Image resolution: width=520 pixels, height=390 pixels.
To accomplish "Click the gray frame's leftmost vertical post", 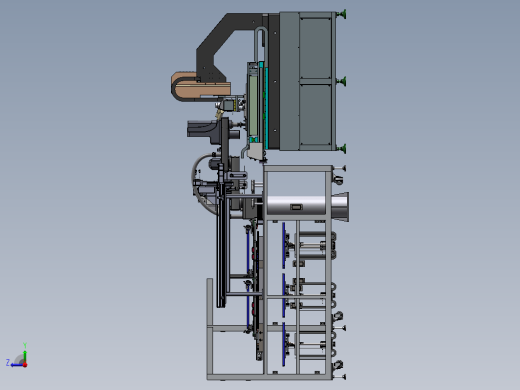I will coord(210,328).
